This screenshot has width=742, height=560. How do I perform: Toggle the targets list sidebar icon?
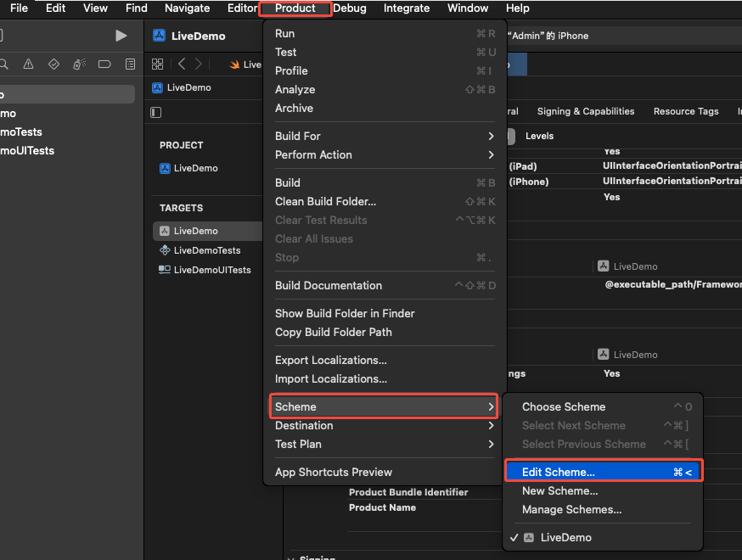pyautogui.click(x=155, y=113)
